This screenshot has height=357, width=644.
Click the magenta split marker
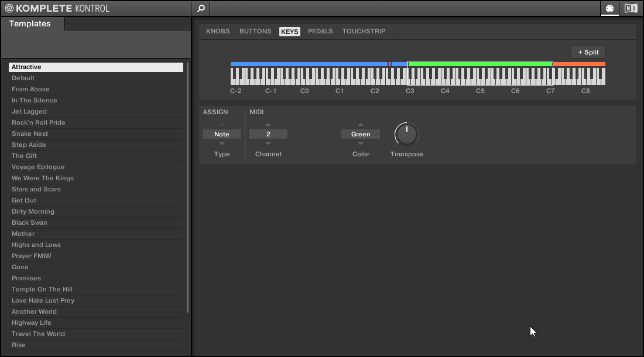click(x=389, y=64)
